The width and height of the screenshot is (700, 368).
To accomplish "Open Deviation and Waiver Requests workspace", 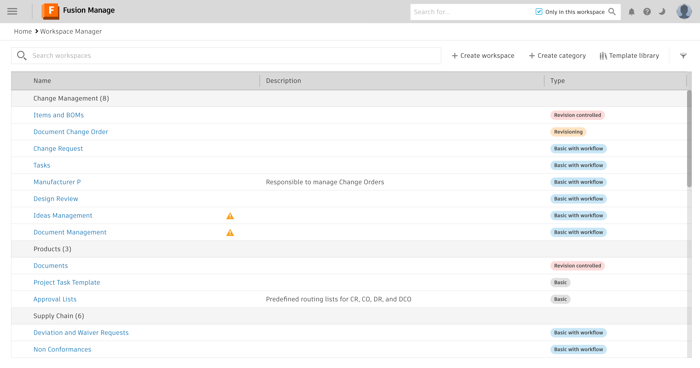I will coord(81,333).
